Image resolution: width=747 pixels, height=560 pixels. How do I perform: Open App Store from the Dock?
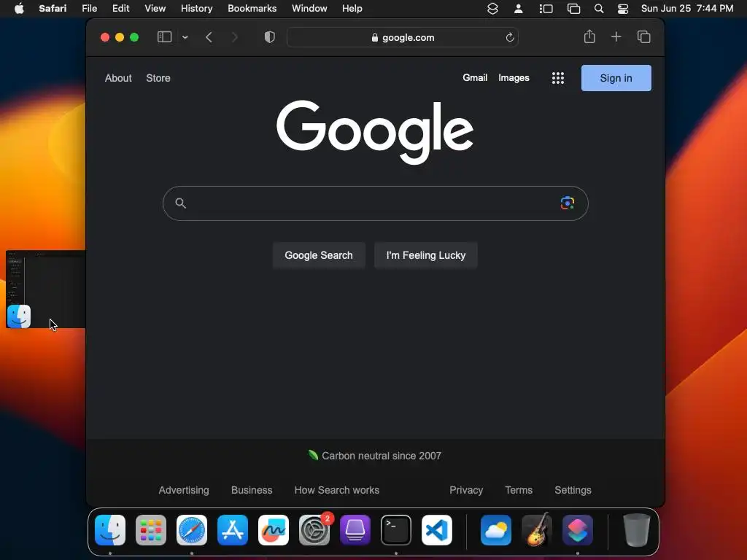[x=233, y=530]
